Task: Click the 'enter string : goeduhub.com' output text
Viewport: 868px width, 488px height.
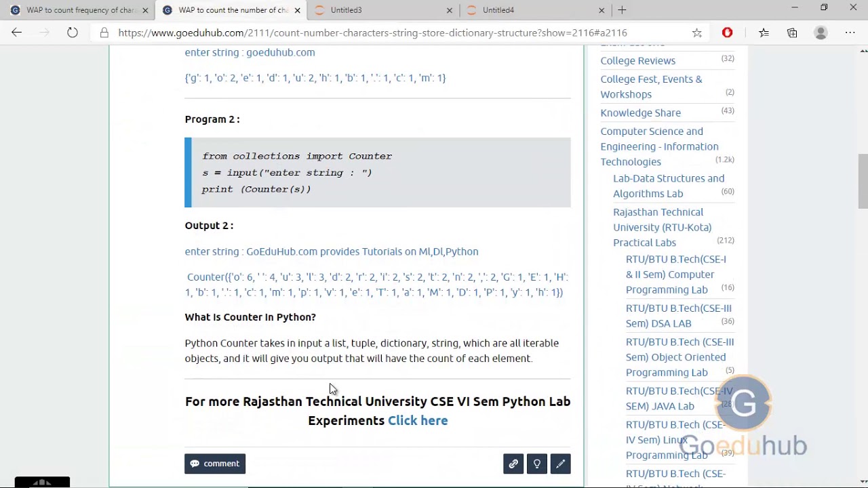Action: [x=250, y=52]
